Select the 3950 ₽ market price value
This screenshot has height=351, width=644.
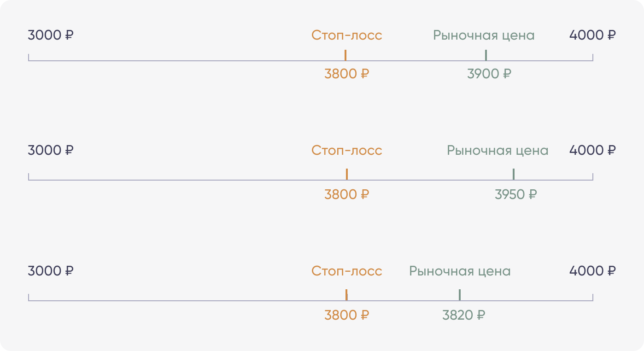tap(516, 194)
